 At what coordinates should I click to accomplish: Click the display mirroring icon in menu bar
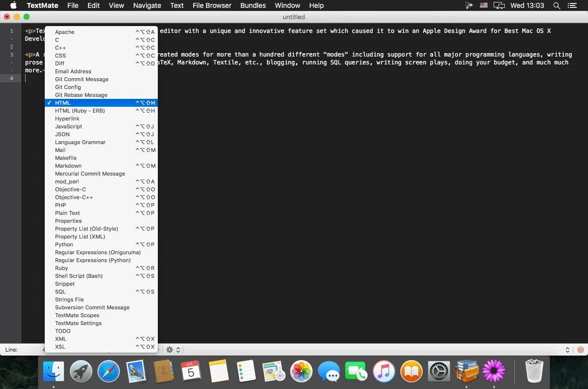(499, 5)
